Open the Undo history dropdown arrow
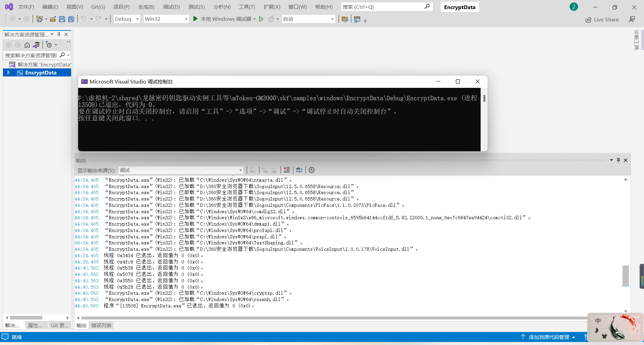 pos(91,19)
